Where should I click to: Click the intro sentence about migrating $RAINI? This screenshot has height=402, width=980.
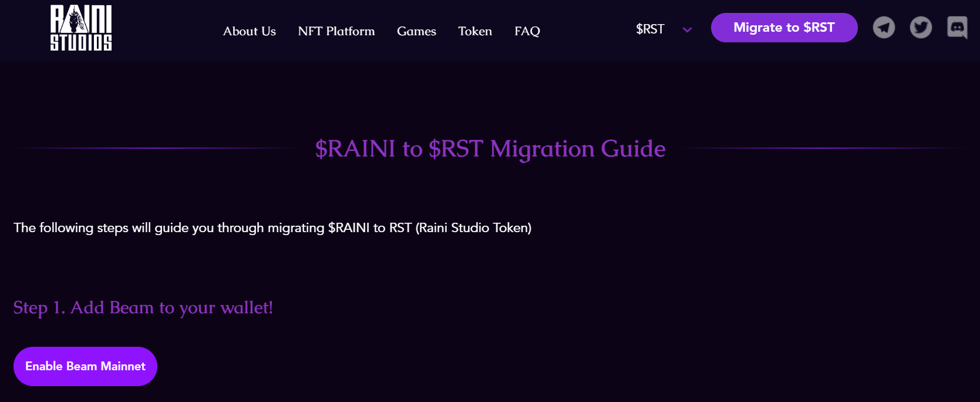point(272,228)
